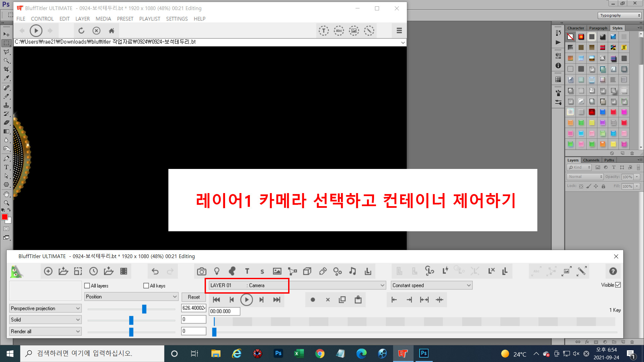Image resolution: width=644 pixels, height=362 pixels.
Task: Expand the Constant speed dropdown
Action: coord(432,285)
